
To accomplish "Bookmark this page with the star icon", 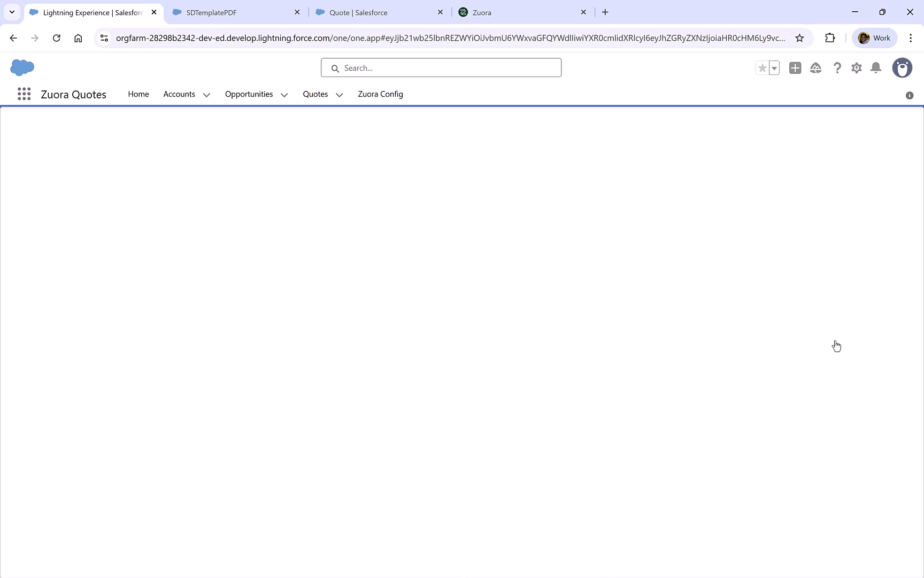I will [799, 37].
